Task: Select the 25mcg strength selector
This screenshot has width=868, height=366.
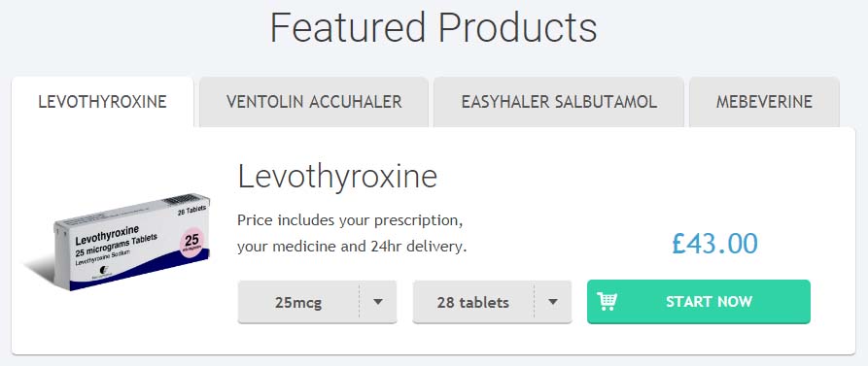Action: click(x=317, y=302)
